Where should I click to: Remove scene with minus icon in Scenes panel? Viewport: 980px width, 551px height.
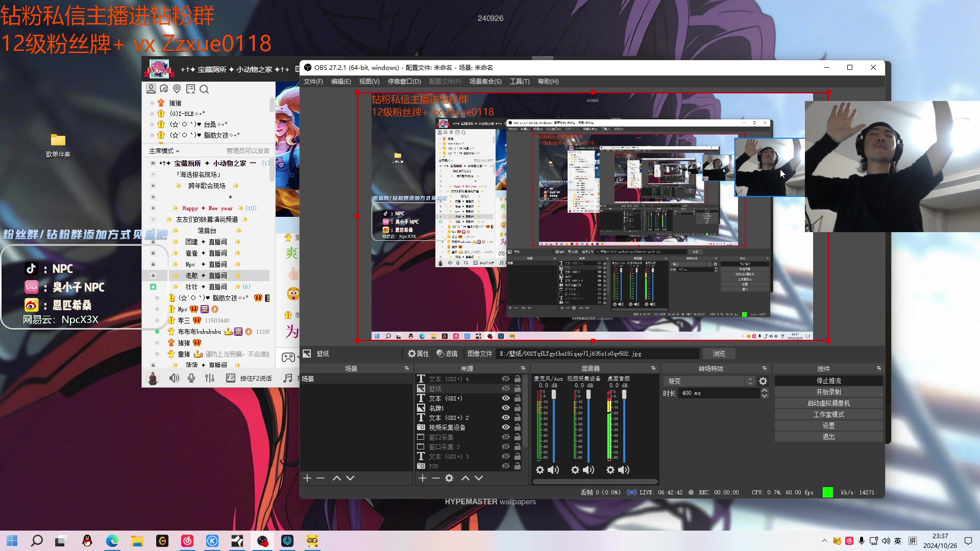click(x=321, y=478)
